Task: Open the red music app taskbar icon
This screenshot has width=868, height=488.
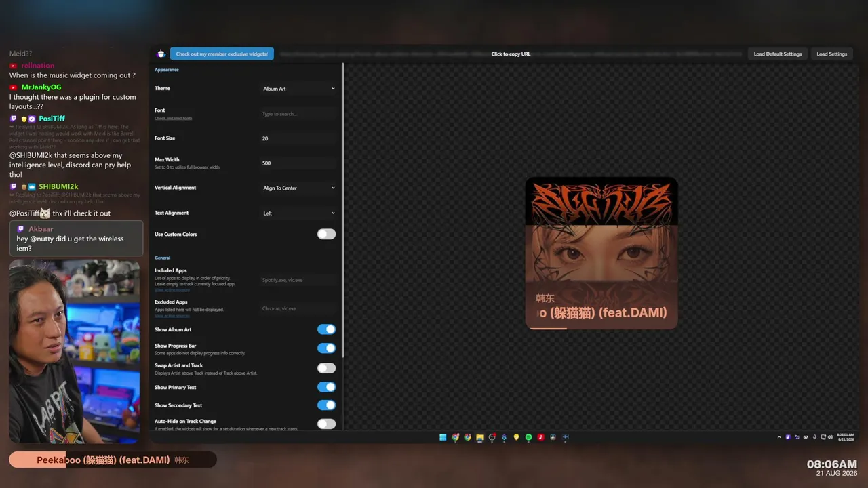Action: click(540, 437)
